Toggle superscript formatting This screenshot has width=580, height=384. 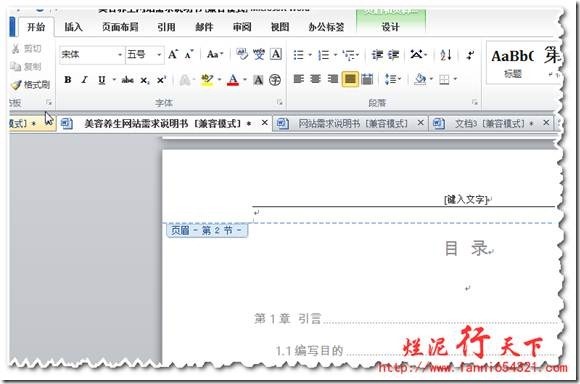tap(162, 80)
